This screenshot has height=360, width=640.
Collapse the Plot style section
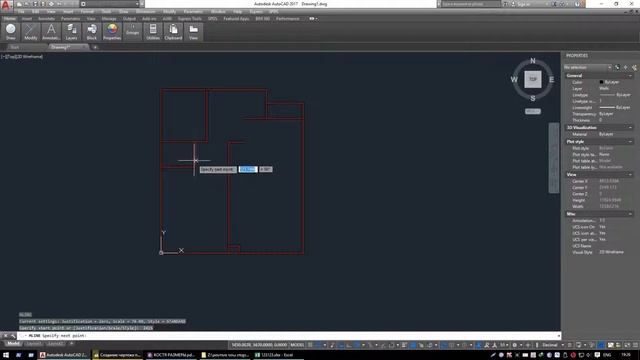[630, 142]
